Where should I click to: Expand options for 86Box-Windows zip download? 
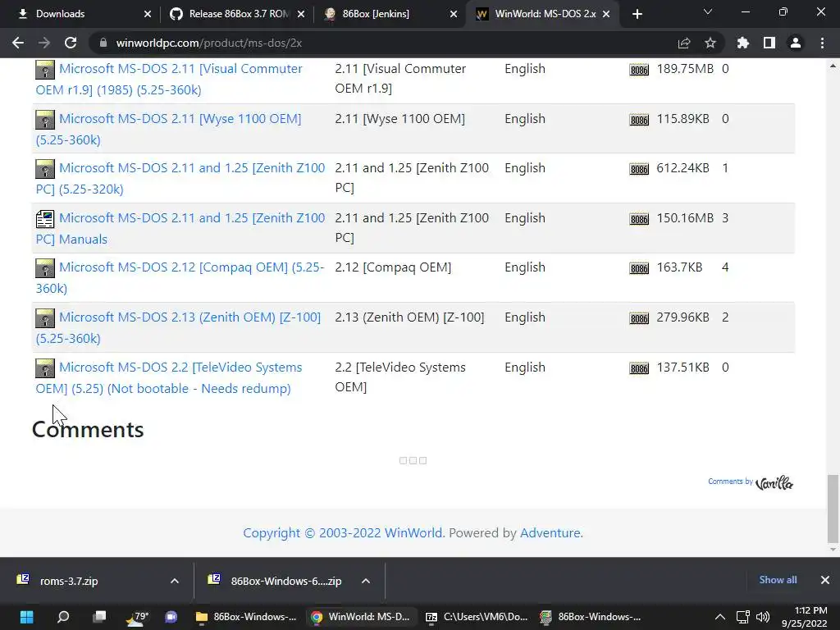click(366, 581)
